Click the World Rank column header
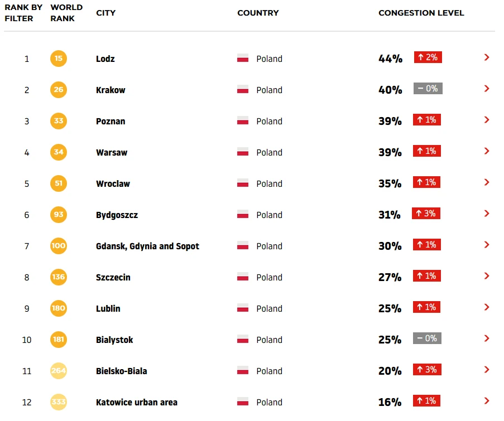 coord(66,13)
